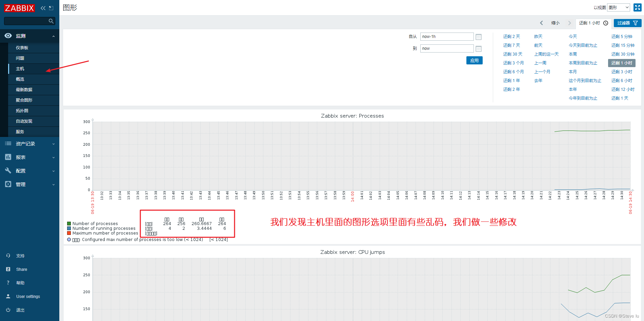Viewport: 644px width, 321px height.
Task: Click the green Number of processes legend swatch
Action: pyautogui.click(x=69, y=223)
